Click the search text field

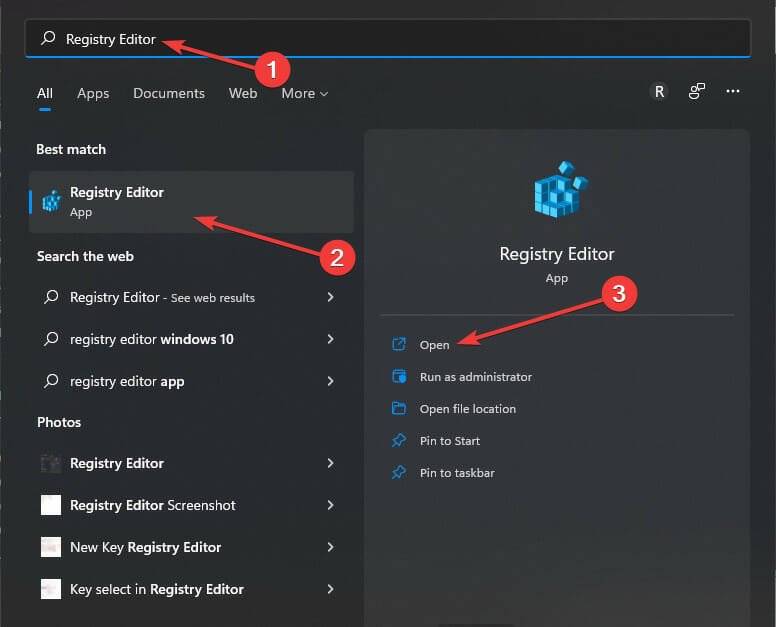(x=388, y=39)
